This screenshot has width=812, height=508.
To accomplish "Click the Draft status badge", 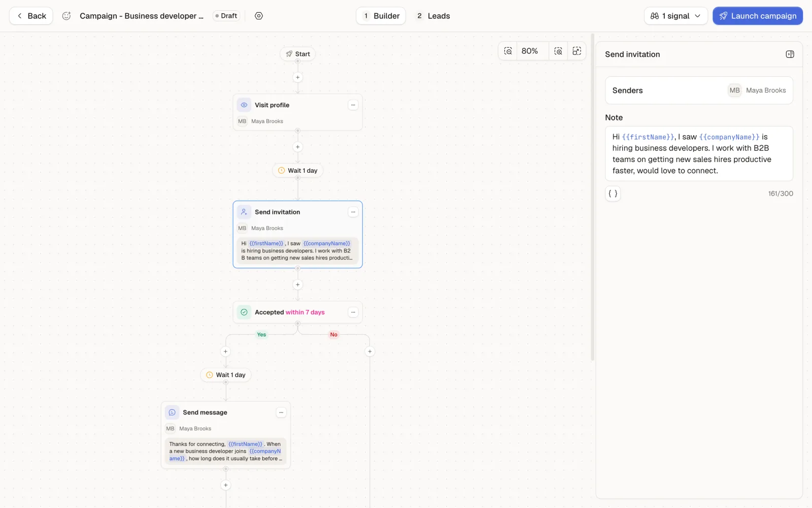I will pyautogui.click(x=226, y=16).
